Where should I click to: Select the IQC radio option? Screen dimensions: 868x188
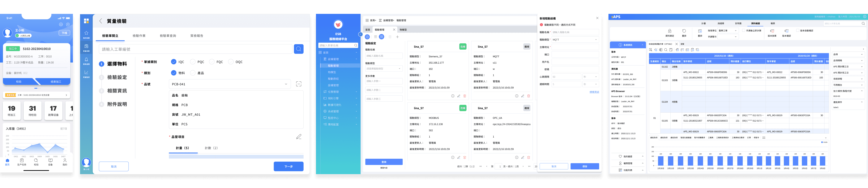tap(174, 62)
